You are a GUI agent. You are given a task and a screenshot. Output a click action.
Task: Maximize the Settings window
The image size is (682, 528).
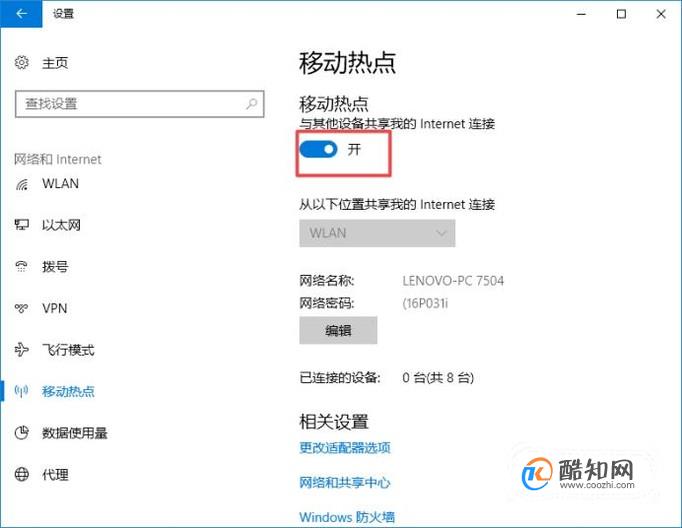click(x=622, y=14)
